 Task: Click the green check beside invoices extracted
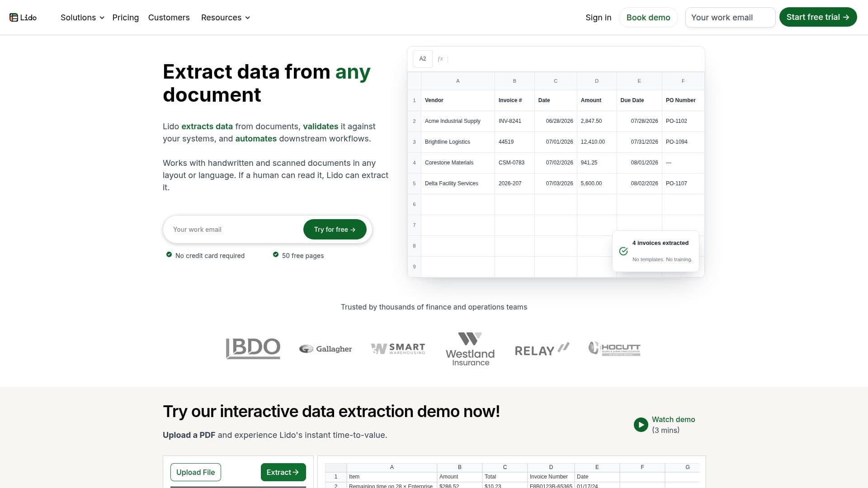pyautogui.click(x=623, y=251)
